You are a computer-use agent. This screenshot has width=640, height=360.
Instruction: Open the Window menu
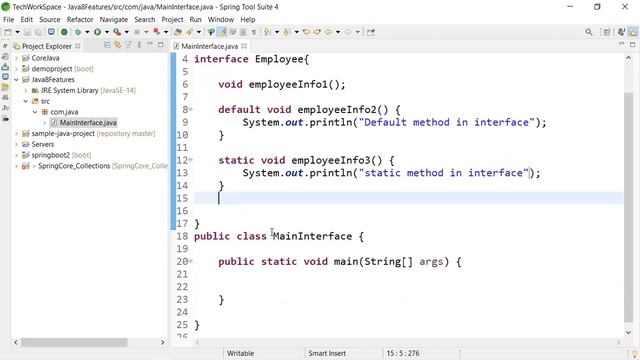pyautogui.click(x=220, y=20)
